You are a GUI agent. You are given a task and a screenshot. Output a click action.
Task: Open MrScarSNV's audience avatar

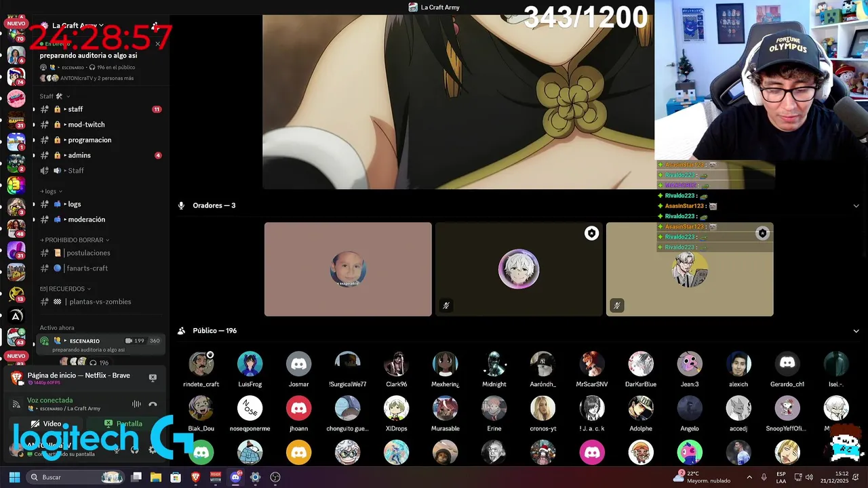[x=591, y=364]
